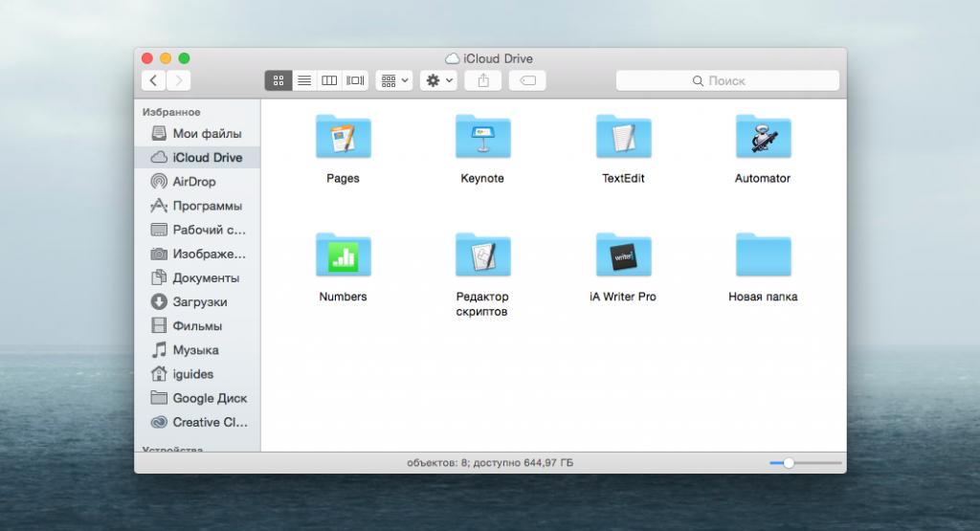Open Изображения in sidebar
This screenshot has height=531, width=980.
(x=197, y=254)
